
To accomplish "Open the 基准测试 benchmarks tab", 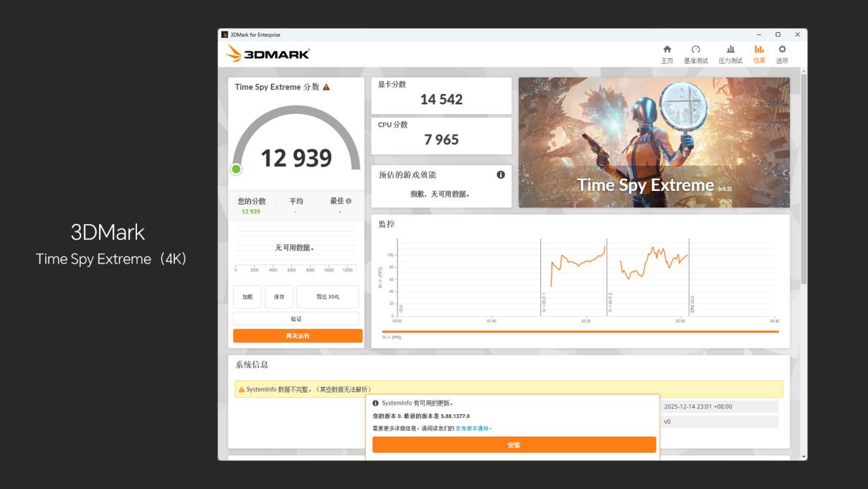I will pyautogui.click(x=696, y=54).
